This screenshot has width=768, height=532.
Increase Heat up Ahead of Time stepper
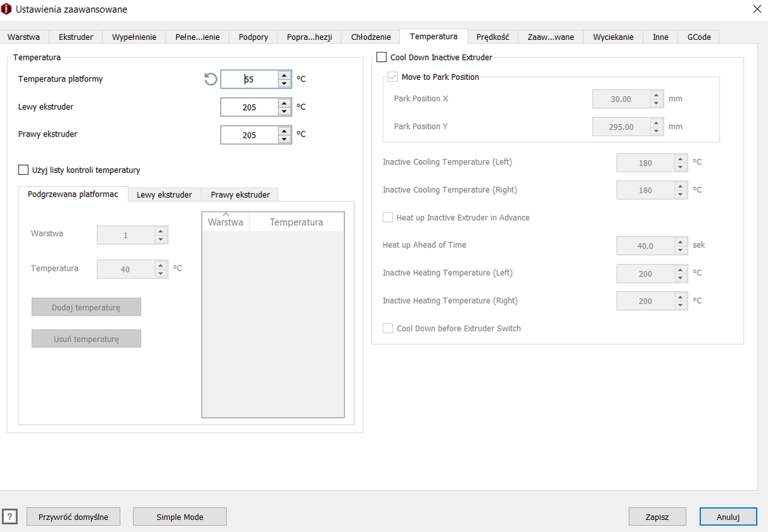pos(680,242)
